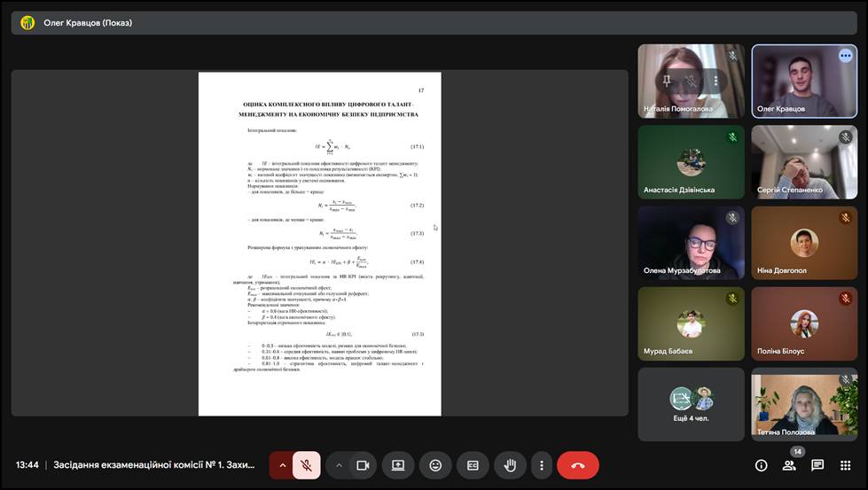868x490 pixels.
Task: Open the activities grid icon
Action: 845,465
